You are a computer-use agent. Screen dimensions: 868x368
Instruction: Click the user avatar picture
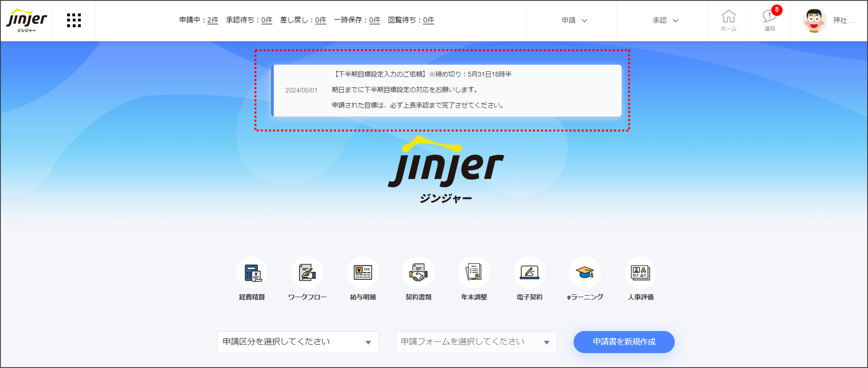click(814, 20)
